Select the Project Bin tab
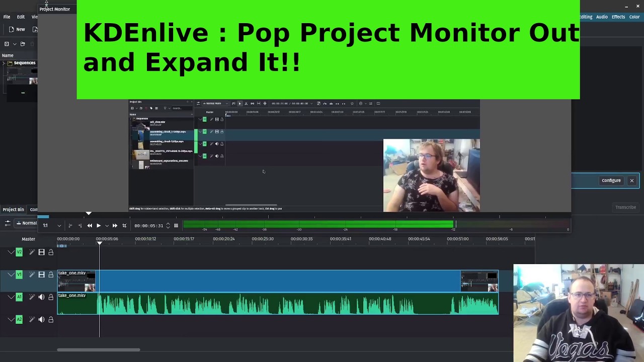The height and width of the screenshot is (362, 644). click(13, 210)
